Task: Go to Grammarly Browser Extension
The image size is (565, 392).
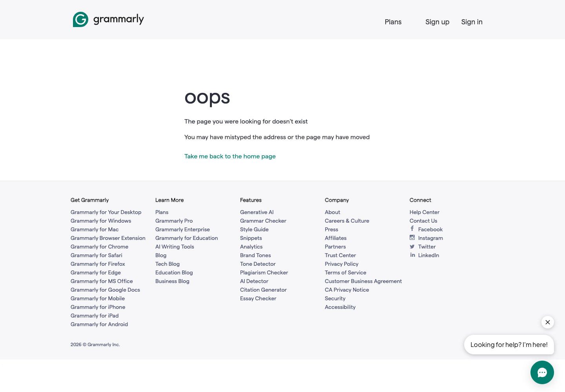Action: pyautogui.click(x=108, y=238)
